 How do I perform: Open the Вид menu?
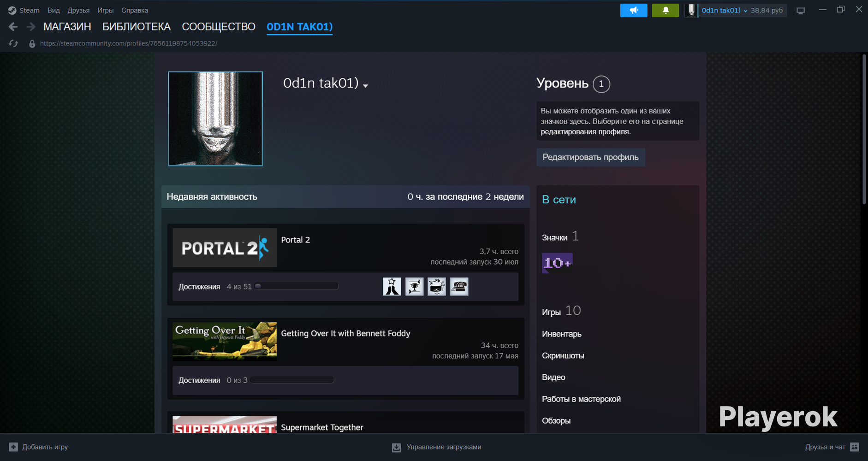(x=54, y=10)
